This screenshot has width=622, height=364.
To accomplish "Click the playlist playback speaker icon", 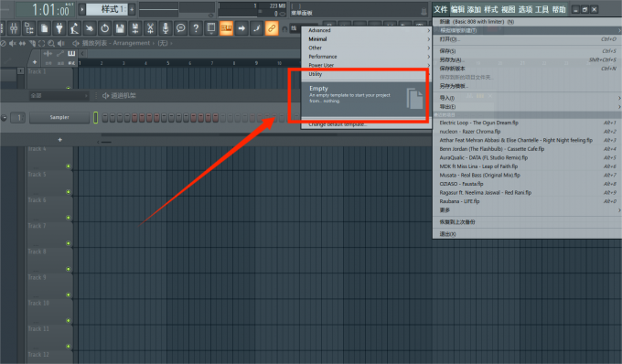I will (60, 43).
